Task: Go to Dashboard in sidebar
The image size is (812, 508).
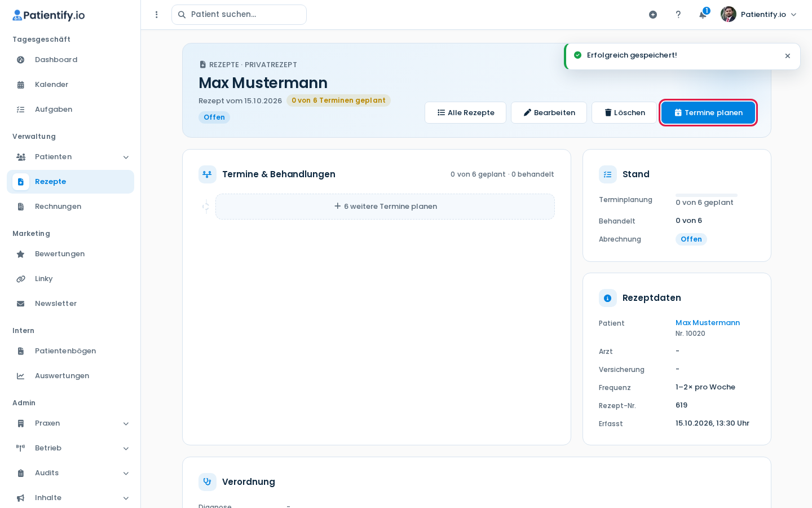Action: (x=70, y=60)
